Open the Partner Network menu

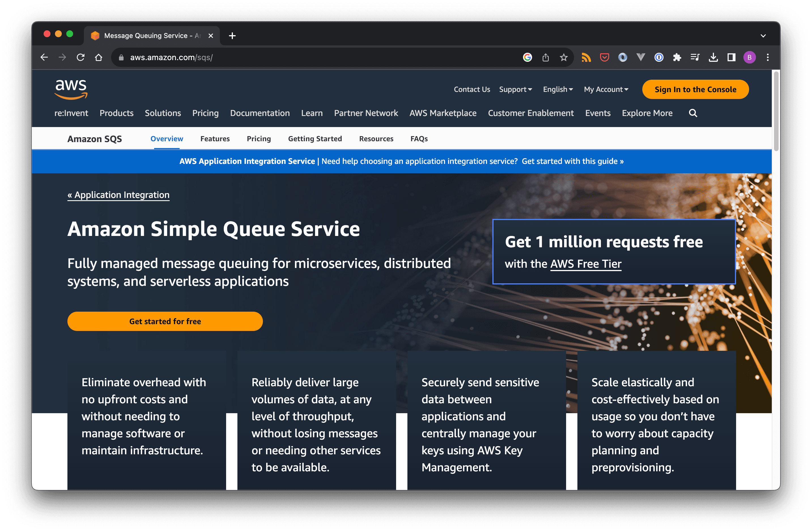pos(366,113)
